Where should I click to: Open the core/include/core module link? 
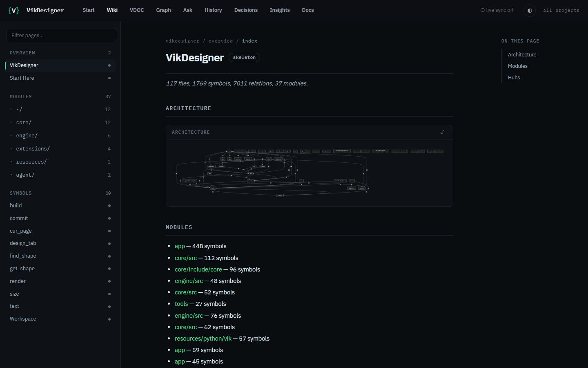pos(198,269)
